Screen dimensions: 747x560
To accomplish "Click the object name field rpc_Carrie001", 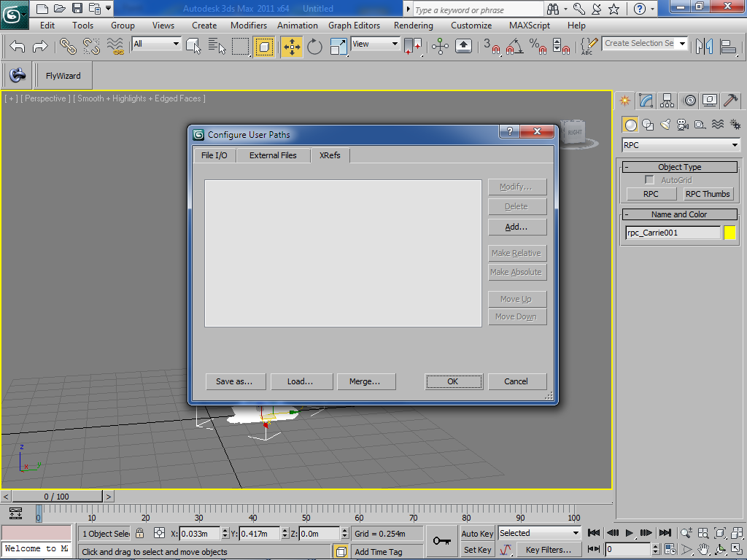I will 672,233.
